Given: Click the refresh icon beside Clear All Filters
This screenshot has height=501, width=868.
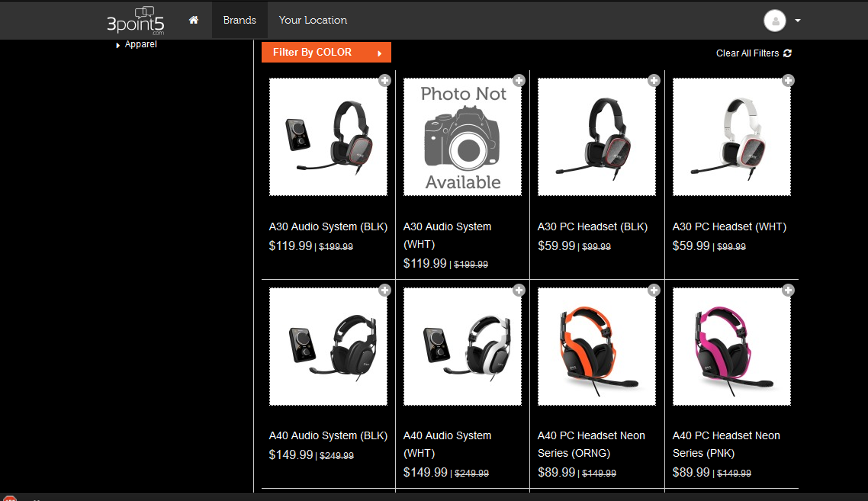Looking at the screenshot, I should 788,53.
